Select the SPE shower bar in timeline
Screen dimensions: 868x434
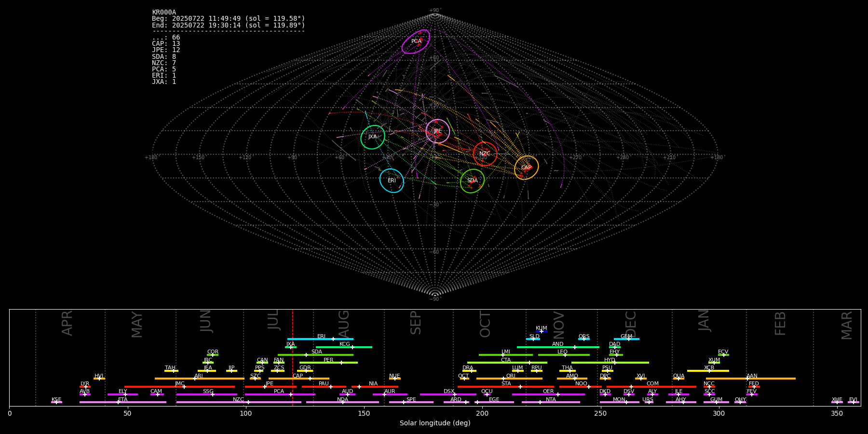click(411, 402)
